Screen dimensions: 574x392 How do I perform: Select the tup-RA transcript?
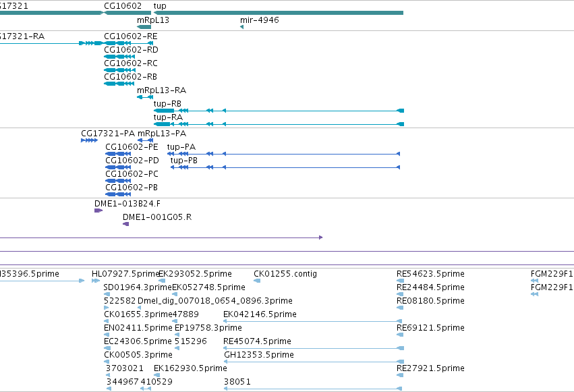click(279, 124)
